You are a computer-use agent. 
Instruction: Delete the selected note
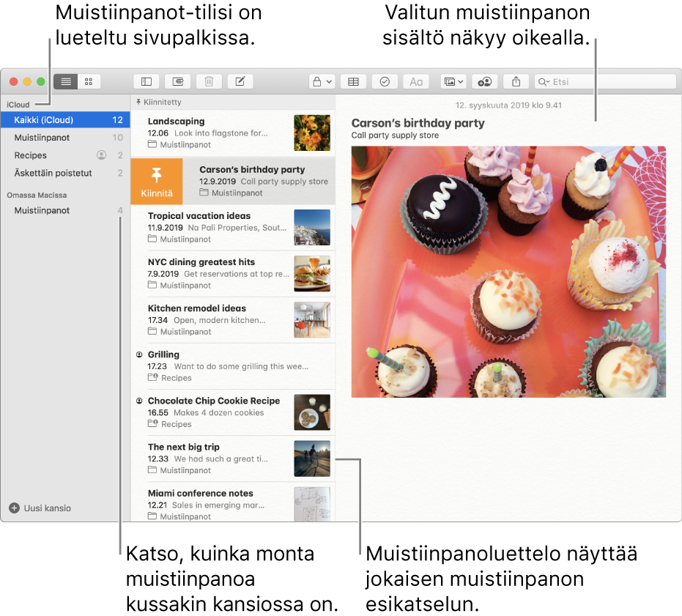(209, 81)
